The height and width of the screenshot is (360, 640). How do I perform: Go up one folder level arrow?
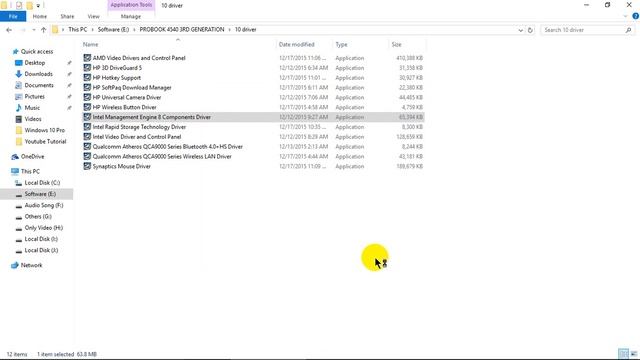coord(44,30)
